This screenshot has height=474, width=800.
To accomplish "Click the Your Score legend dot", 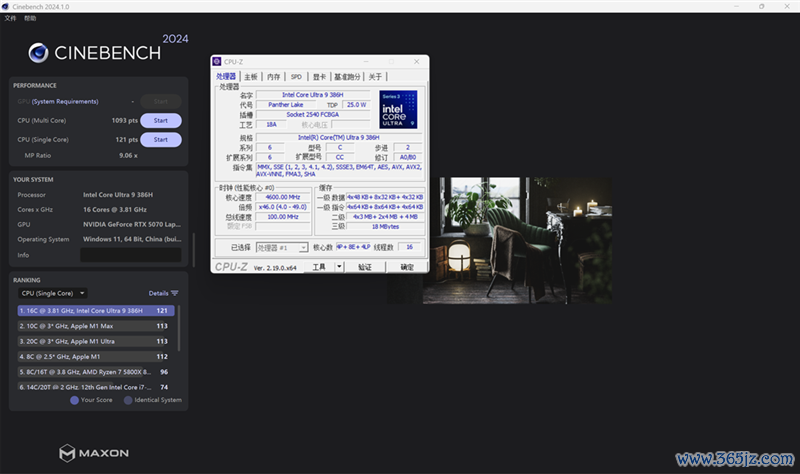I will (74, 400).
